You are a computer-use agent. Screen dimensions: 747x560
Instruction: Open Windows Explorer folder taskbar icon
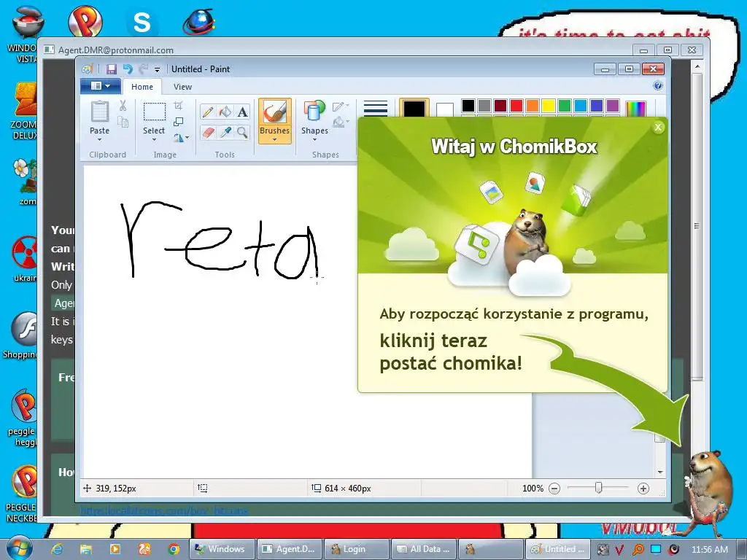point(86,549)
